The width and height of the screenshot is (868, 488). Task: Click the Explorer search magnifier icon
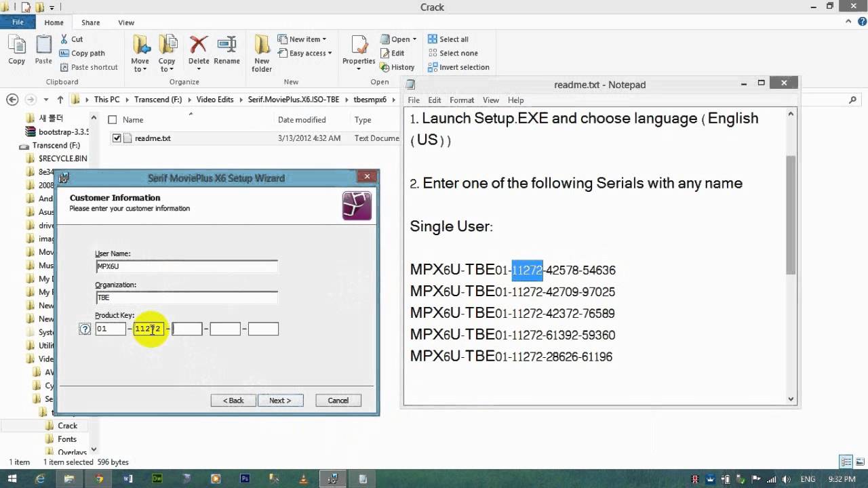pos(853,100)
